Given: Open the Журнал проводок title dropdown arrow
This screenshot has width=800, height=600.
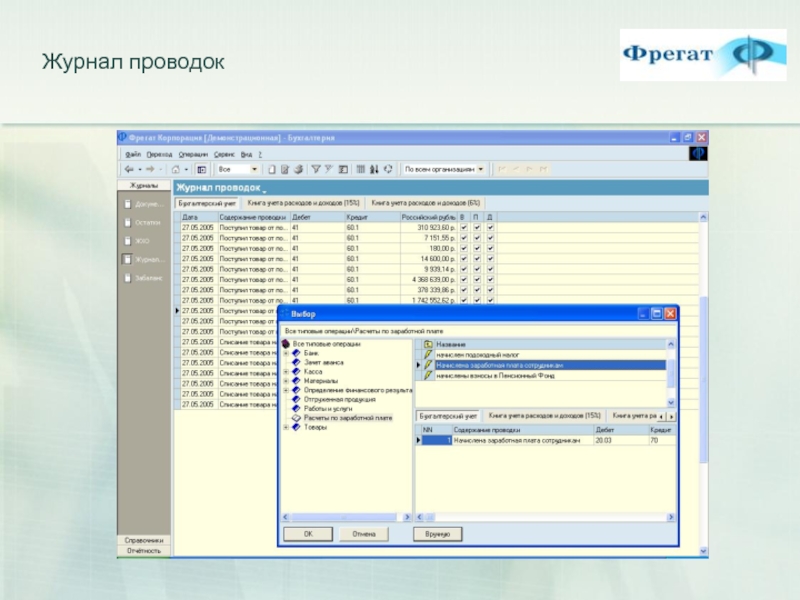Looking at the screenshot, I should [264, 191].
